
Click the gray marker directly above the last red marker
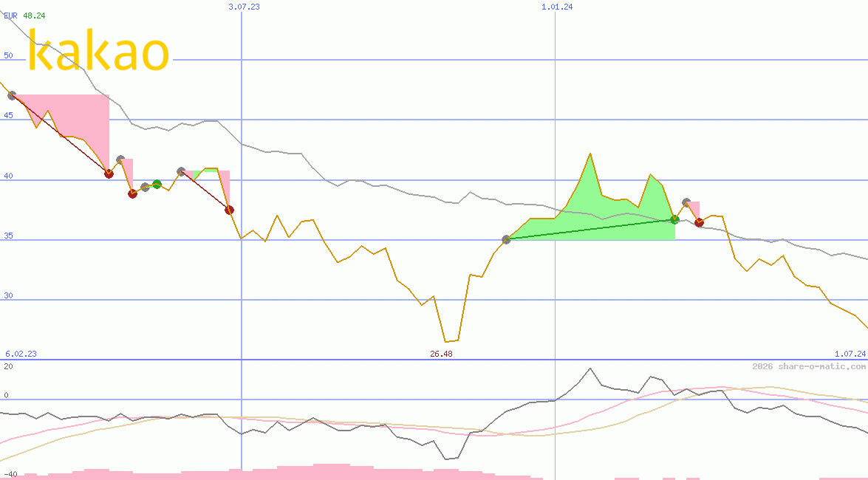pyautogui.click(x=686, y=202)
